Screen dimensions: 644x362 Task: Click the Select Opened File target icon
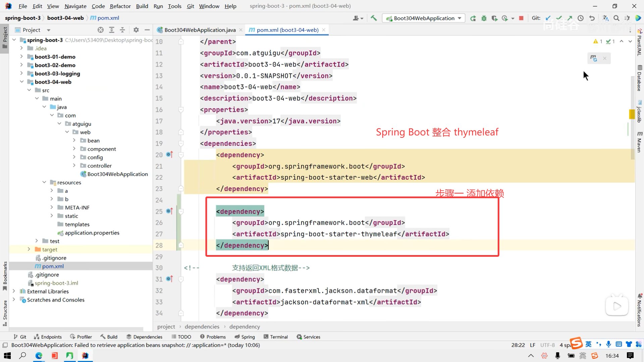(x=101, y=30)
